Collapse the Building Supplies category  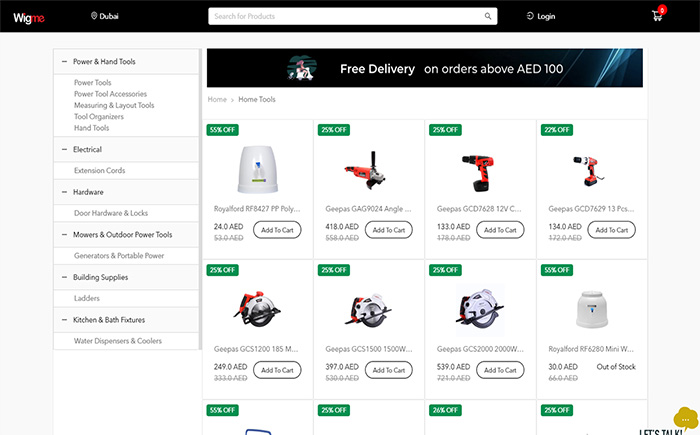pos(65,277)
